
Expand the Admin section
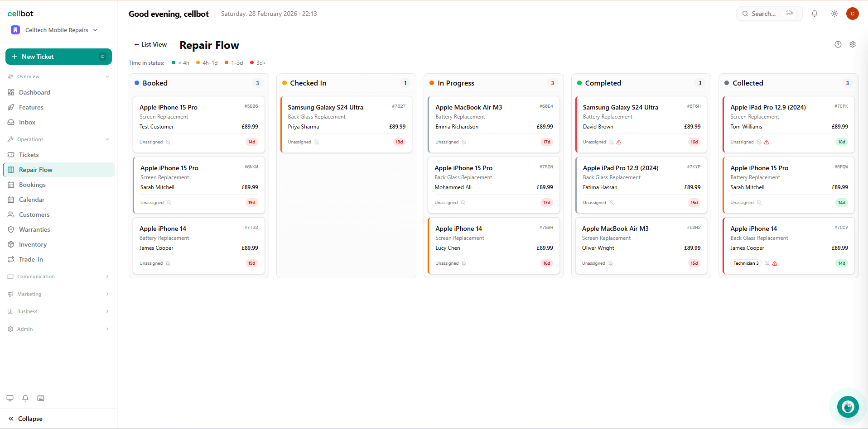(58, 329)
